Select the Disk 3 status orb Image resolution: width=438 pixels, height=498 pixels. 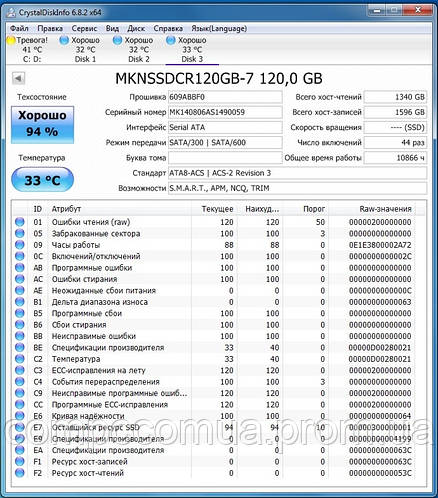click(x=171, y=40)
